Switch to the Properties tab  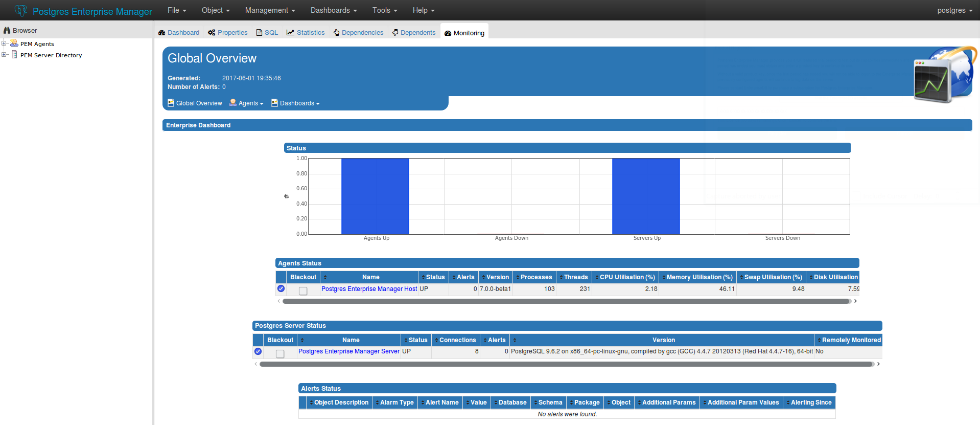point(228,33)
